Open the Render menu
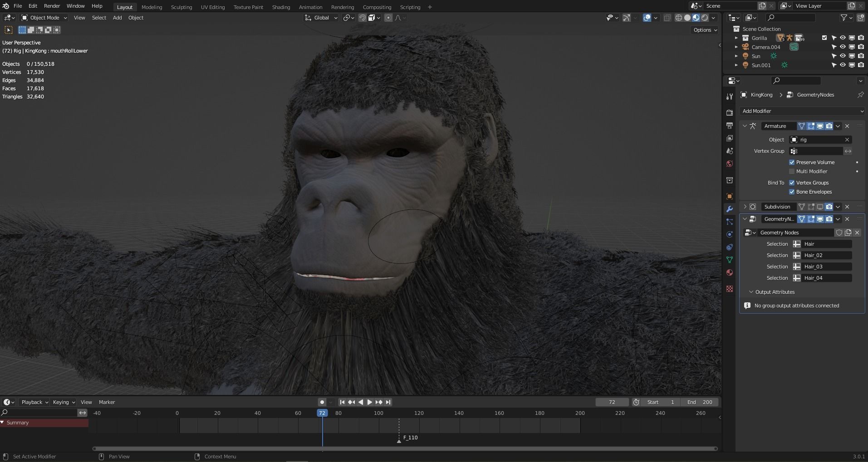This screenshot has height=462, width=868. (x=52, y=6)
